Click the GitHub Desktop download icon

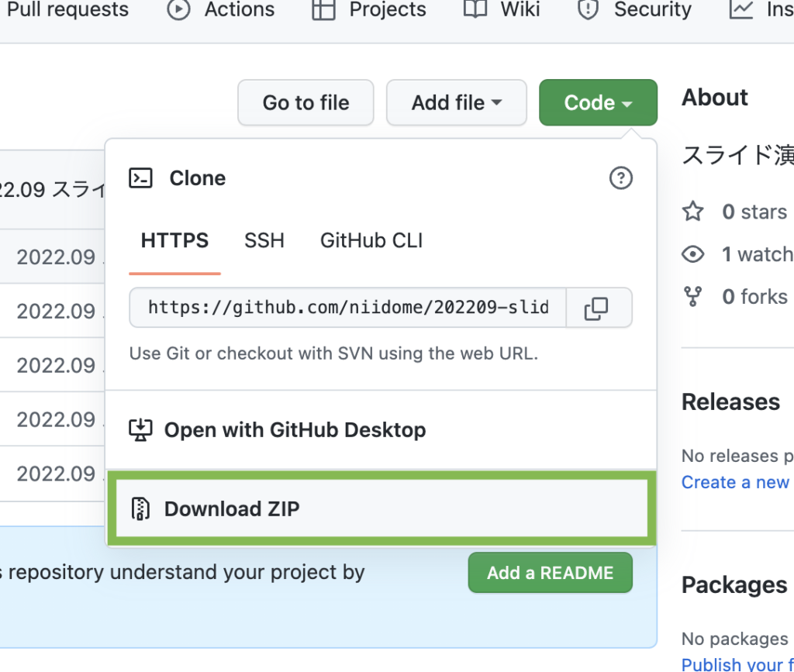point(140,430)
